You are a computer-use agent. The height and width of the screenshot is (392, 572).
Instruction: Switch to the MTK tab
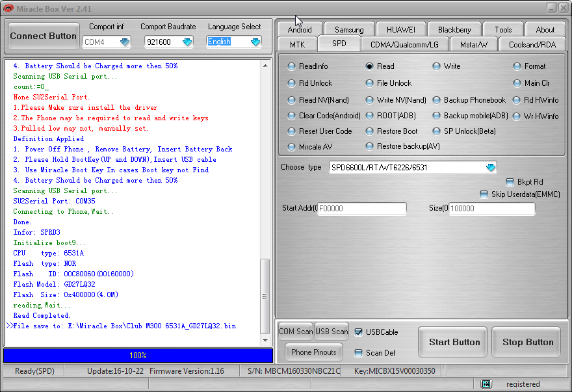297,44
